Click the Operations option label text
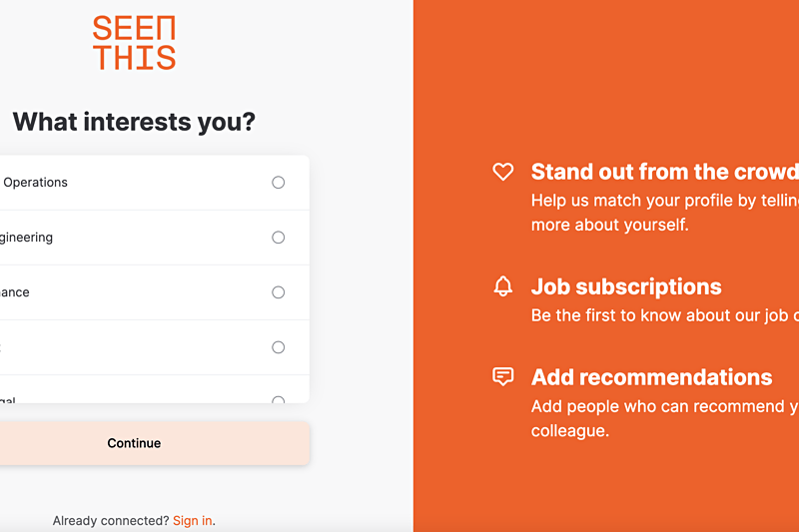The image size is (799, 532). (35, 183)
